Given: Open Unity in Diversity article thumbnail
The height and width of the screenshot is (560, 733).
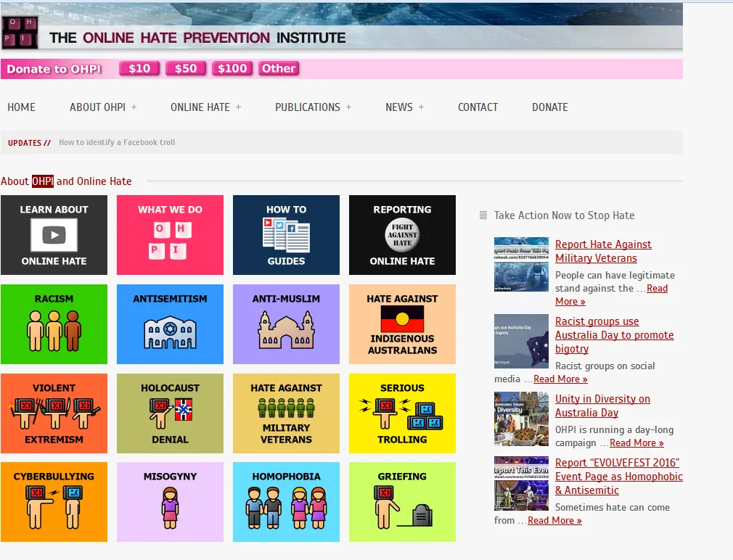Looking at the screenshot, I should click(521, 419).
